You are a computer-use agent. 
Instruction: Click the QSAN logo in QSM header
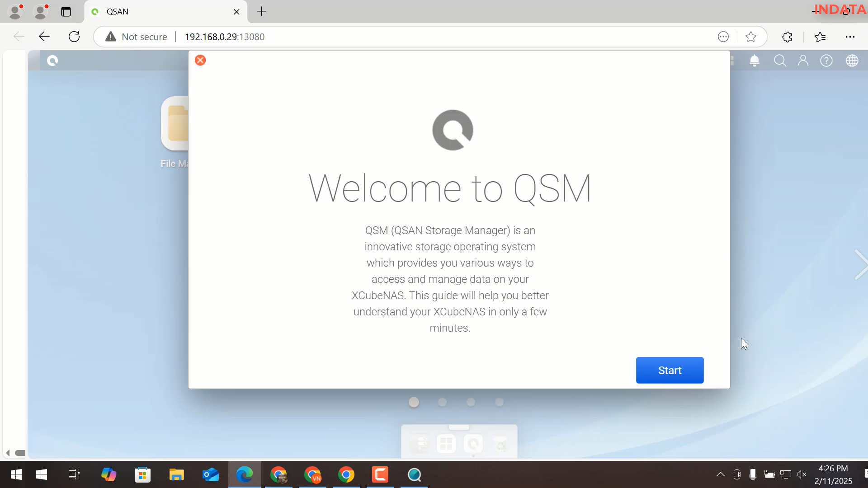tap(52, 61)
